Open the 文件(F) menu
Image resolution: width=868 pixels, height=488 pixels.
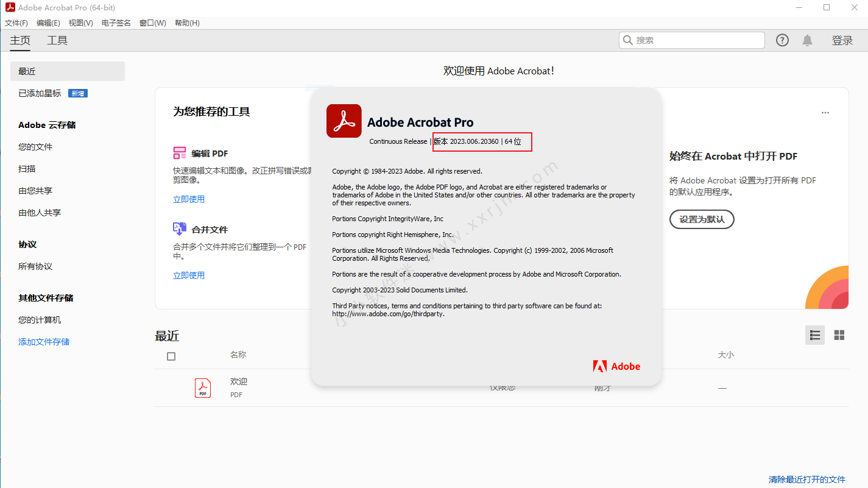tap(16, 23)
